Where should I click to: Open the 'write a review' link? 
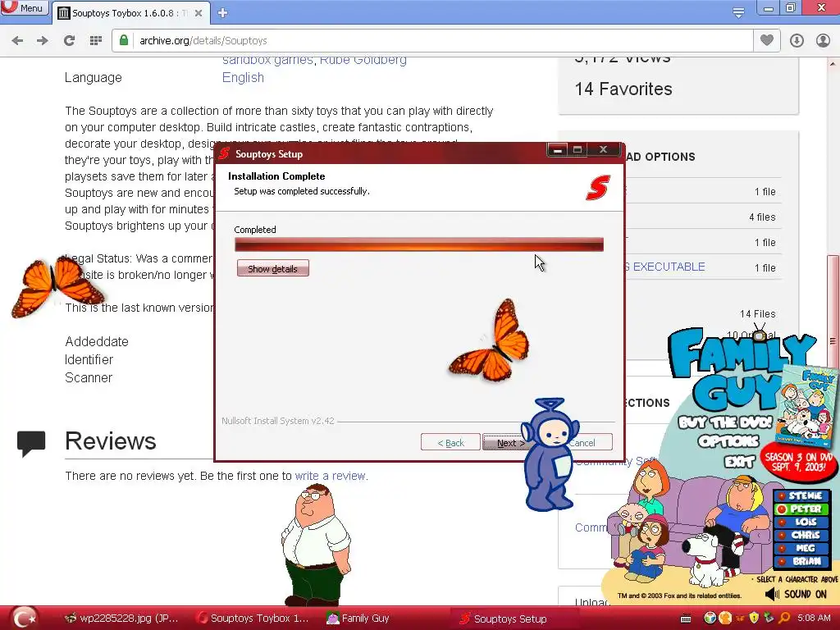coord(331,476)
